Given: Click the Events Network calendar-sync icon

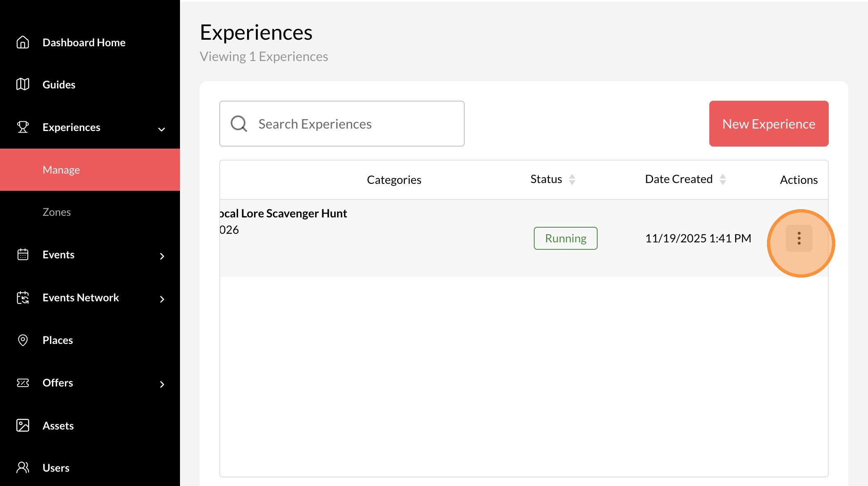Looking at the screenshot, I should tap(23, 298).
